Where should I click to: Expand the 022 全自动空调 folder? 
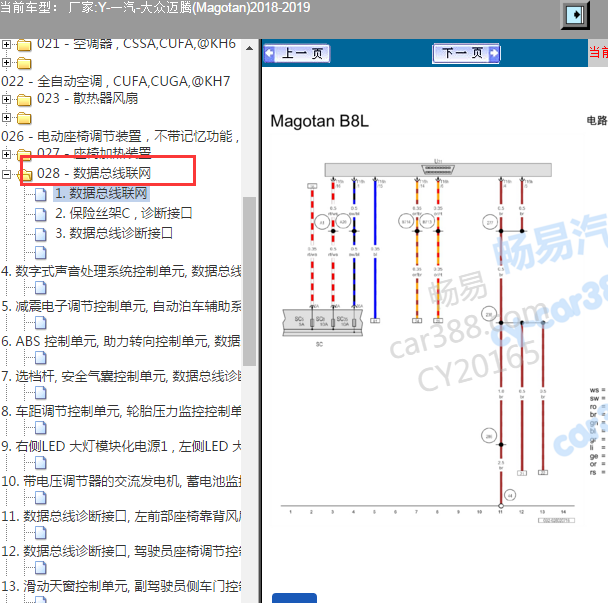click(x=6, y=62)
